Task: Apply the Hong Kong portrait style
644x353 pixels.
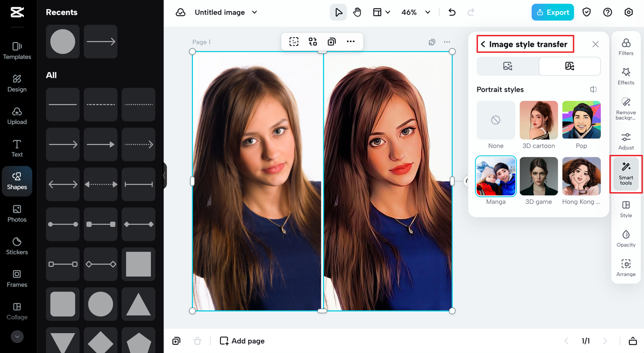Action: [582, 176]
